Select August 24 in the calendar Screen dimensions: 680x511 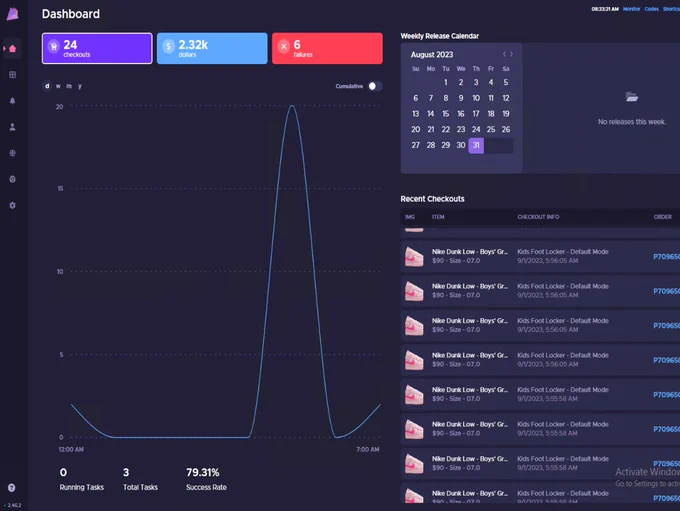point(476,129)
